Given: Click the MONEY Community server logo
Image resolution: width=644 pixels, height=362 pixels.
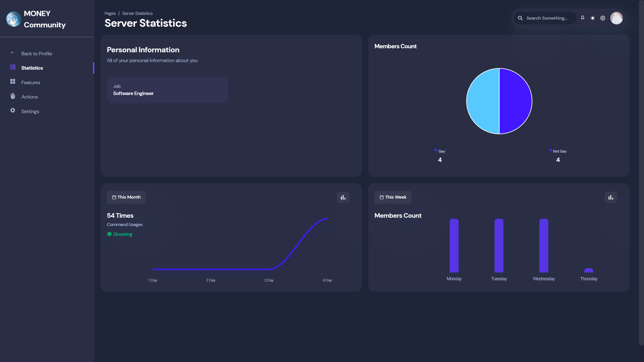Looking at the screenshot, I should pyautogui.click(x=14, y=19).
